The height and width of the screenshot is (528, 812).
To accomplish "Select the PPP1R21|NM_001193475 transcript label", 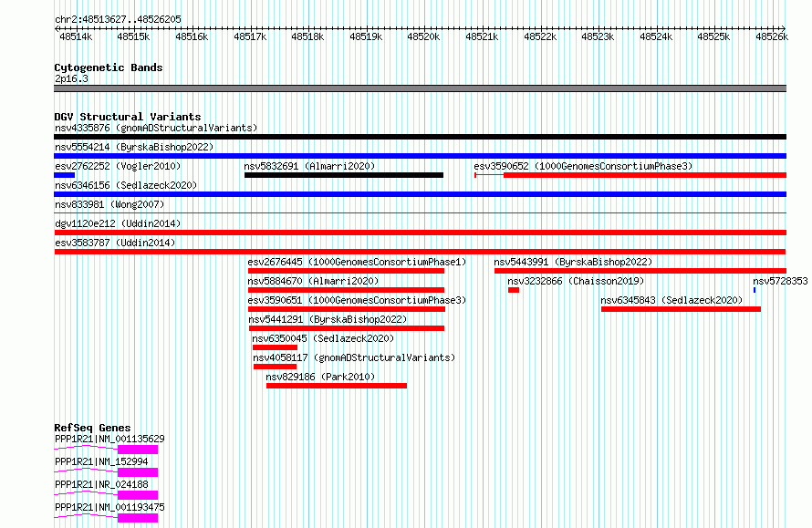I will (109, 507).
